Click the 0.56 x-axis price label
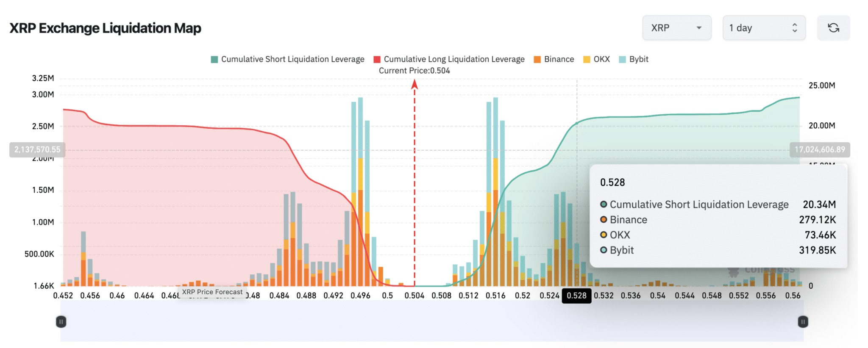Screen dimensions: 868x348 point(793,296)
